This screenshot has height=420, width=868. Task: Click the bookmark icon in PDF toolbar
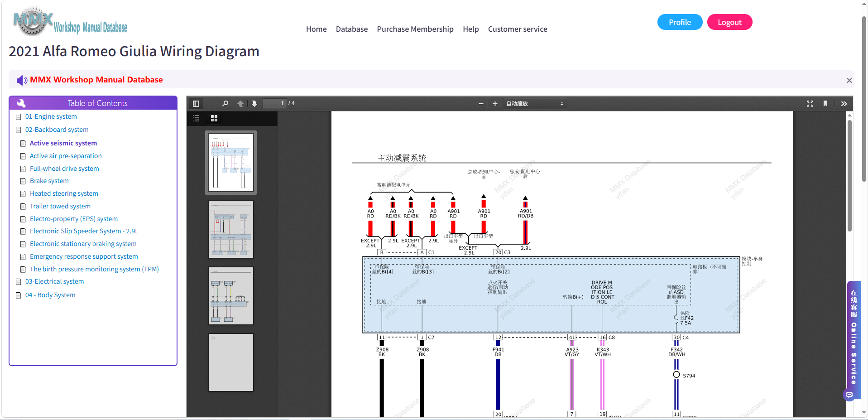click(x=825, y=104)
